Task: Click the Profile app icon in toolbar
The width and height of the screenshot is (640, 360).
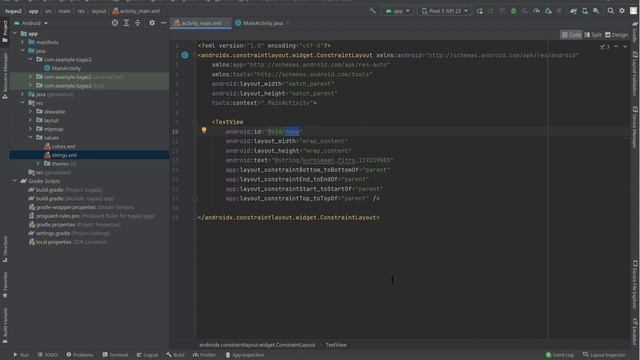Action: point(536,11)
